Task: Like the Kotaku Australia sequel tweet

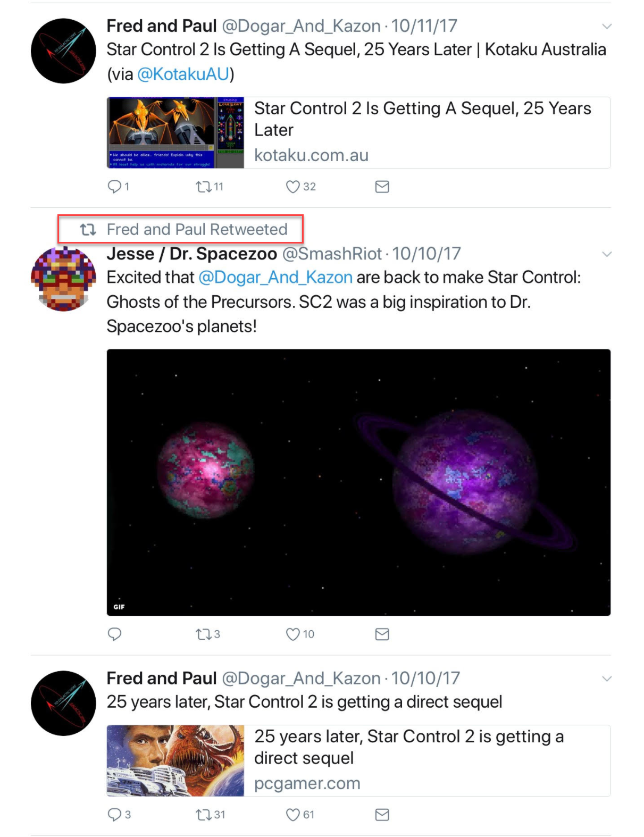Action: [292, 187]
